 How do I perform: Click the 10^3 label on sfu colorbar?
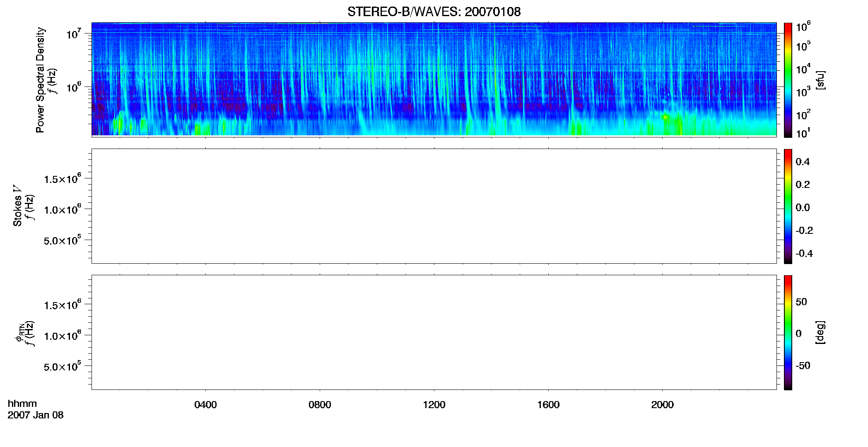click(803, 92)
